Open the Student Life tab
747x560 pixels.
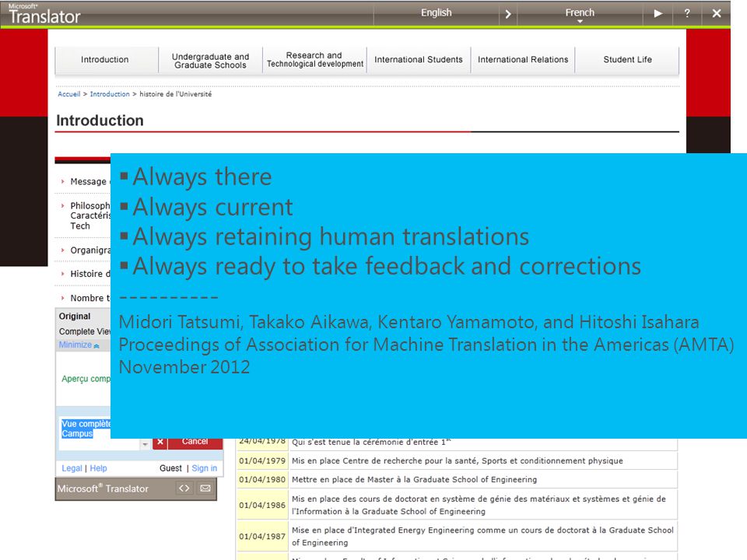point(627,60)
